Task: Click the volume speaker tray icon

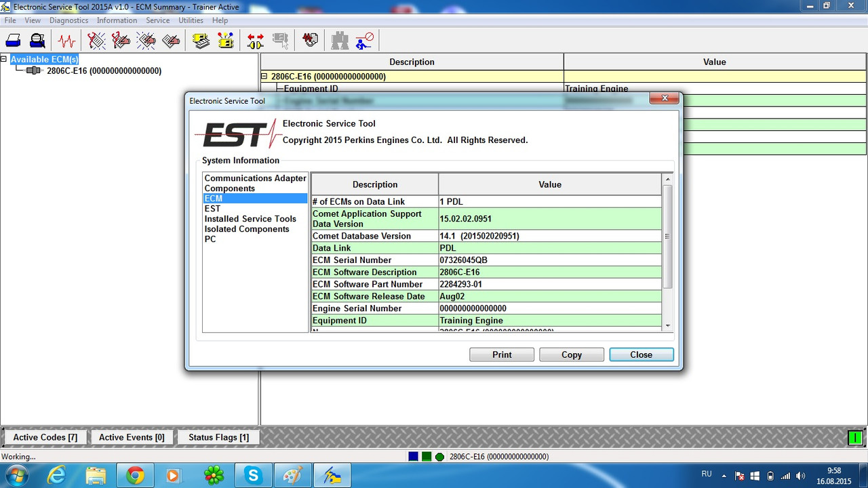Action: (x=800, y=476)
